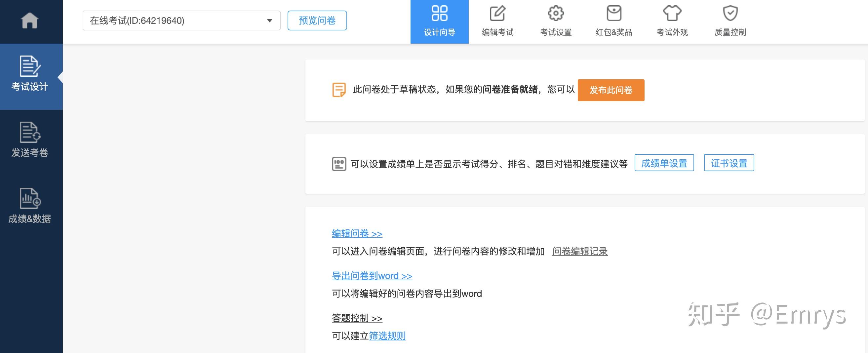The height and width of the screenshot is (353, 868).
Task: Click the orange draft note icon
Action: click(339, 90)
